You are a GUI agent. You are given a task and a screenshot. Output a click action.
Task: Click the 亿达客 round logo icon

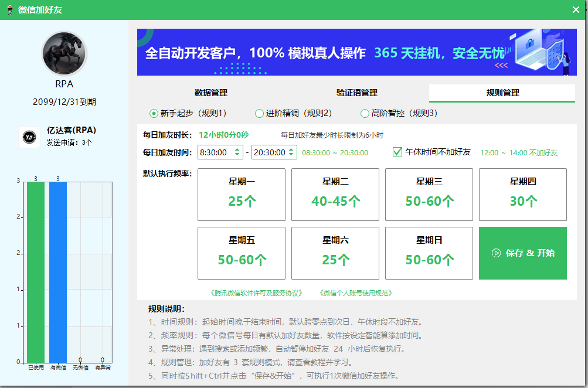pyautogui.click(x=29, y=137)
